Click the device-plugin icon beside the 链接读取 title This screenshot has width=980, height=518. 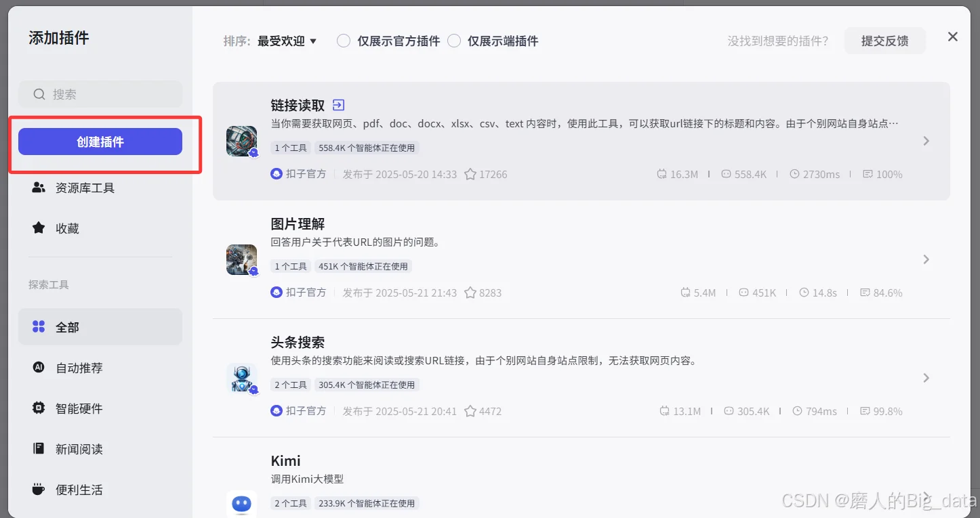[339, 105]
